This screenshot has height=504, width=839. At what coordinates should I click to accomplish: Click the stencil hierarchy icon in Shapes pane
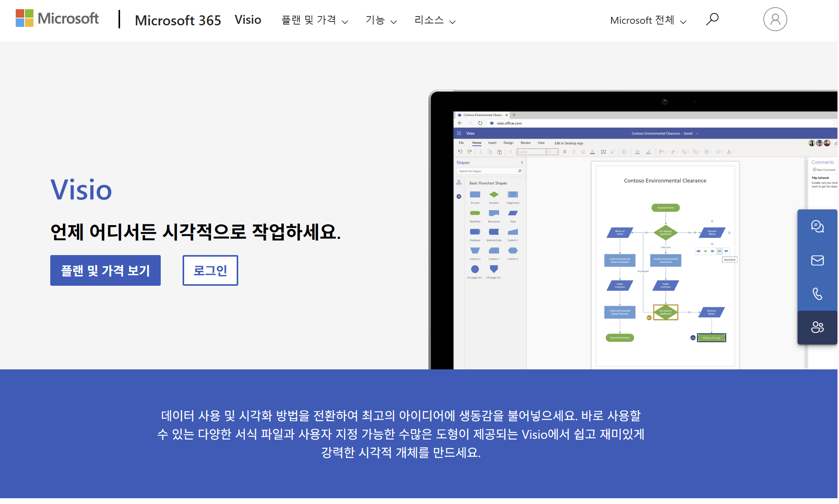coord(459,183)
